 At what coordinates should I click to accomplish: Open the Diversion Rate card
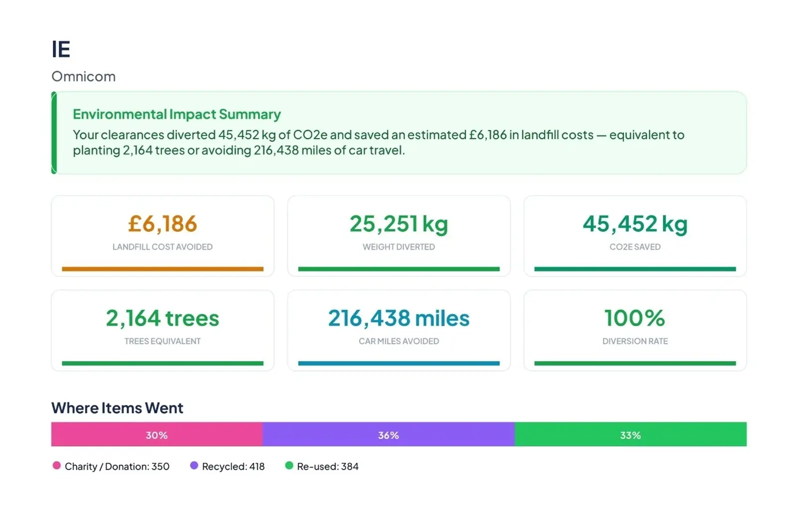635,330
